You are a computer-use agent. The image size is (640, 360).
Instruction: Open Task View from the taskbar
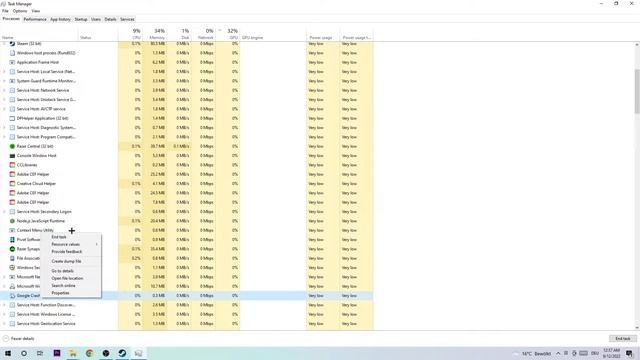coord(40,353)
